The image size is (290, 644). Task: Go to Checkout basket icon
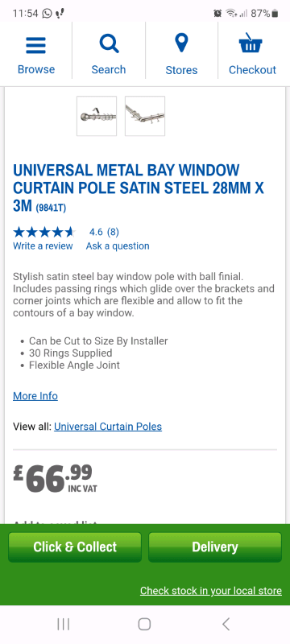tap(251, 43)
